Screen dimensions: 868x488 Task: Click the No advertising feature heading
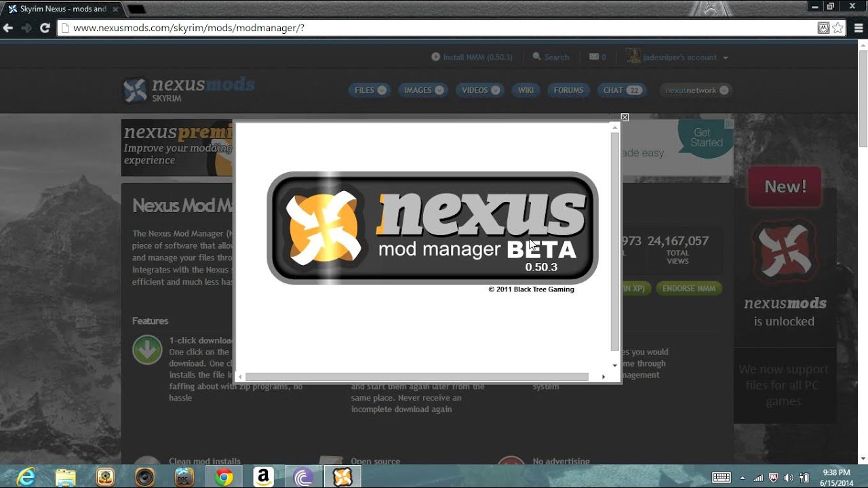point(561,461)
